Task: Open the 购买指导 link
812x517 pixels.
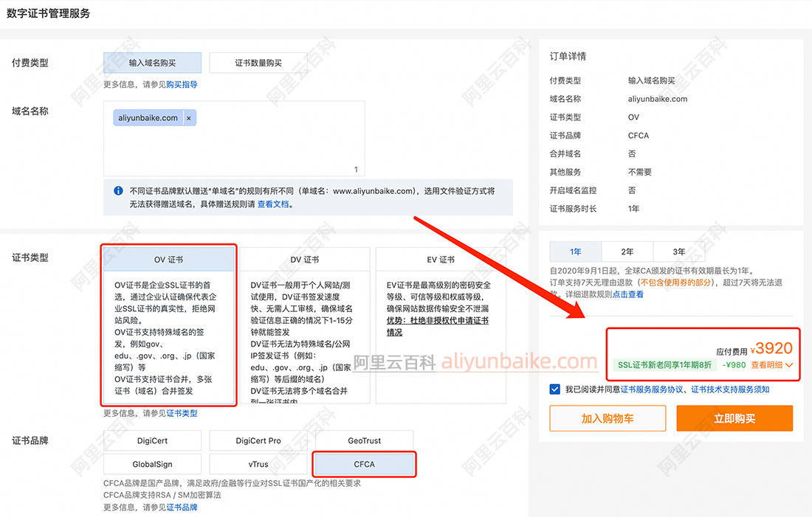Action: pos(182,84)
